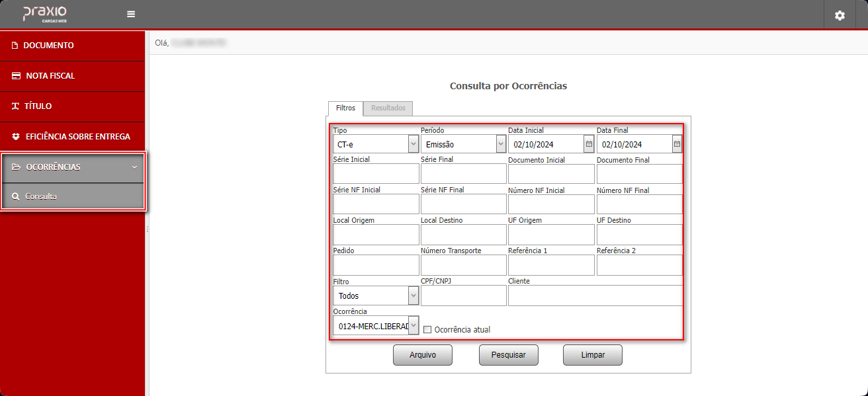Click the Consulta por Ocorrências heading

508,86
